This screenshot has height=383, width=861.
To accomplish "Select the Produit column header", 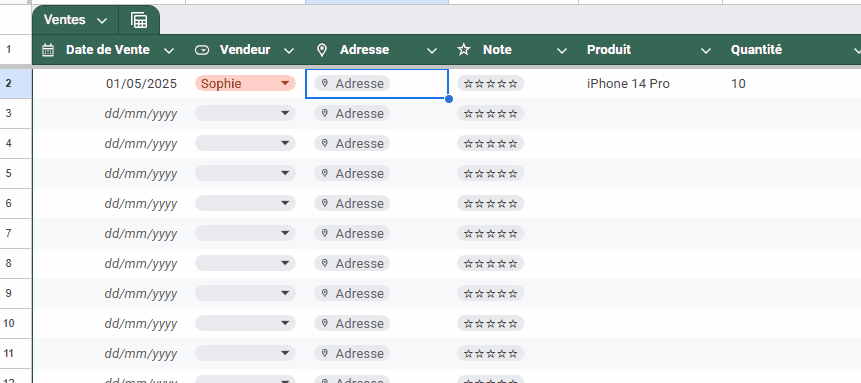I will 651,50.
